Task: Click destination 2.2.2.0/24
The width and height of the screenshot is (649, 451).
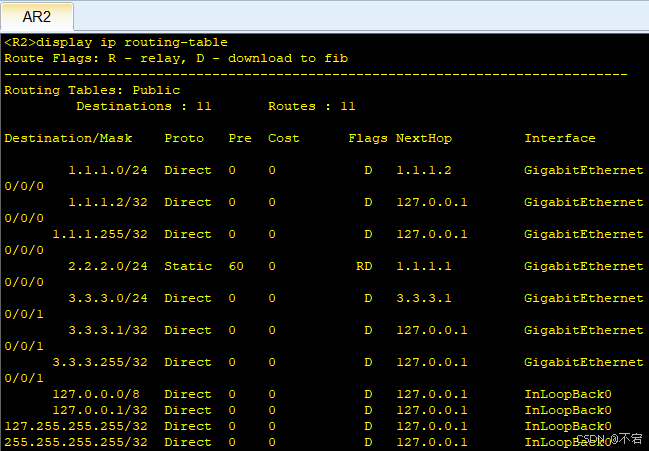Action: click(108, 266)
